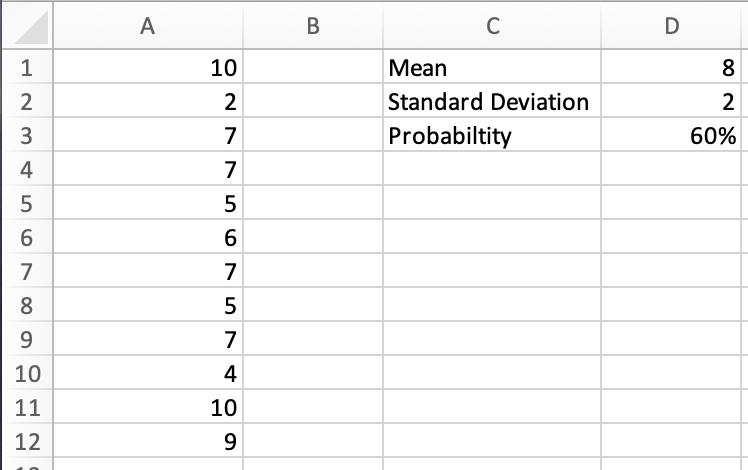Viewport: 748px width, 470px height.
Task: Select the column D header
Action: (672, 27)
